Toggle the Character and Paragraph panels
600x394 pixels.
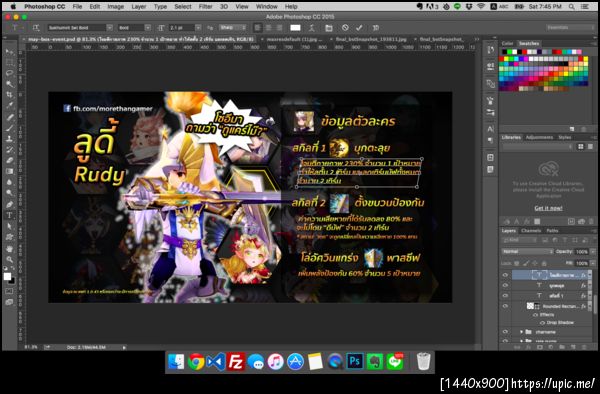pyautogui.click(x=329, y=28)
